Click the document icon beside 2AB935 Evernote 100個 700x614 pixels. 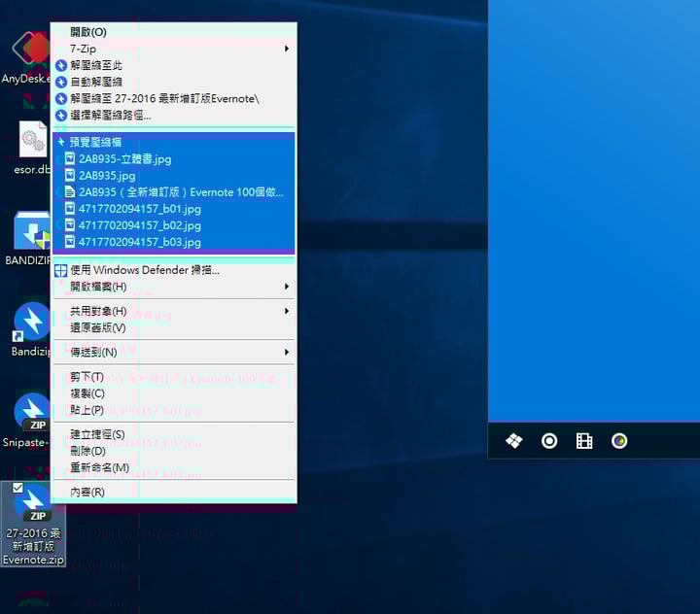tap(70, 192)
